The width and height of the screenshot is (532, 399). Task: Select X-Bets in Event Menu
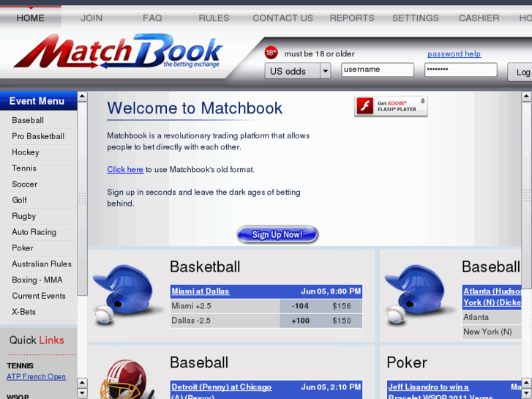[23, 312]
